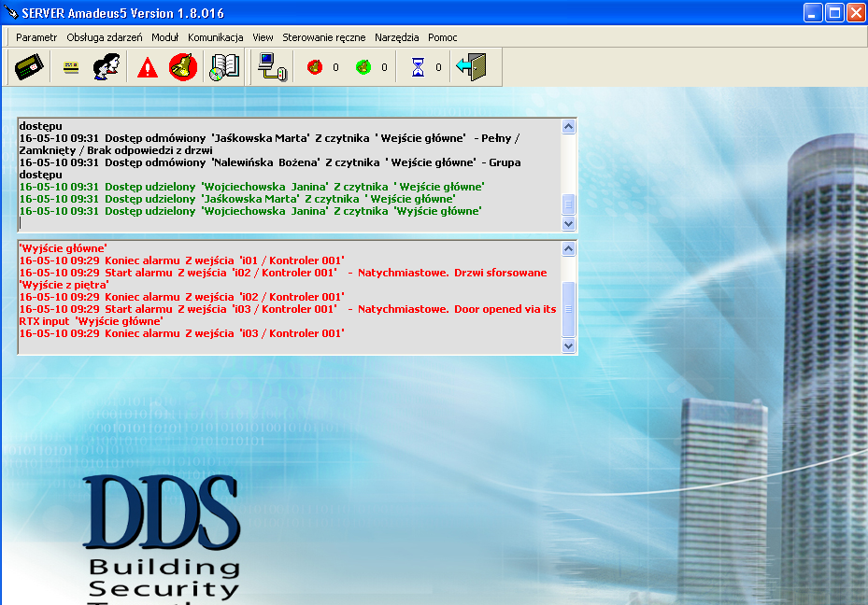
Task: Open the Narzędzia menu
Action: click(x=396, y=37)
